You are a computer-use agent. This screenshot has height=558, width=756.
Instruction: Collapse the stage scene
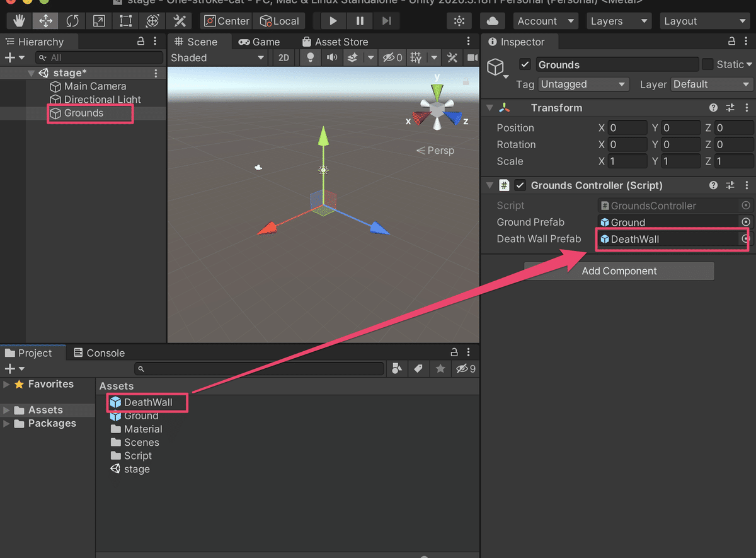coord(31,73)
